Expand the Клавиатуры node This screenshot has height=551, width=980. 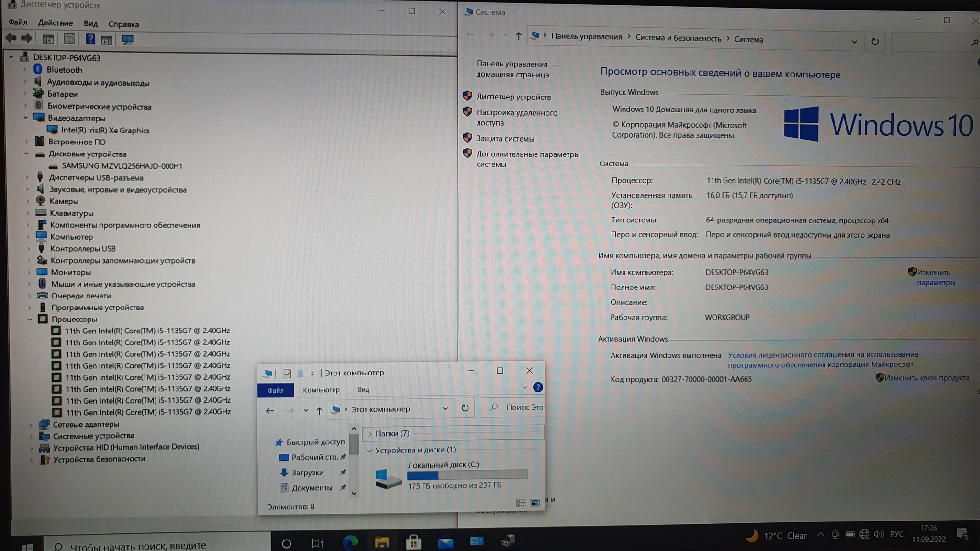(x=28, y=213)
